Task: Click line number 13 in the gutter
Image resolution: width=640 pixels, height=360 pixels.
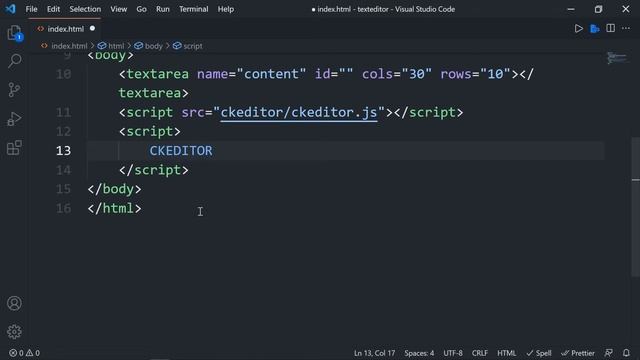Action: pyautogui.click(x=63, y=151)
